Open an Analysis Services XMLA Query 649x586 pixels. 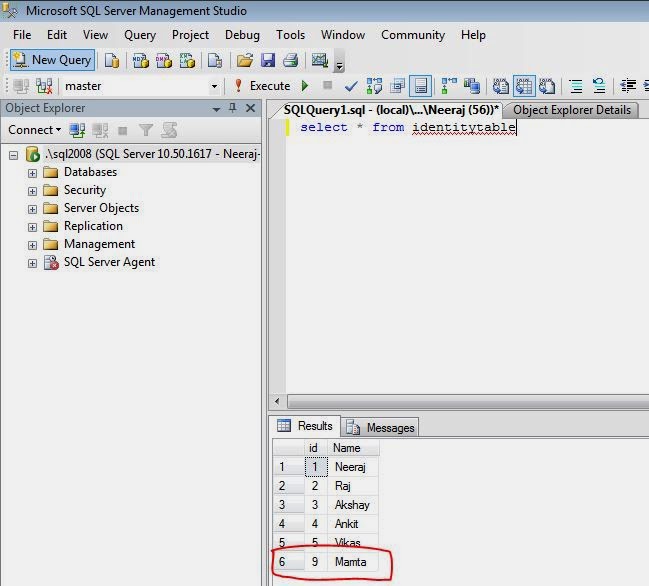point(187,60)
